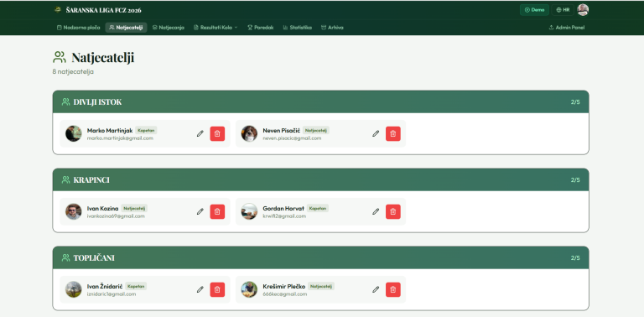Click the DIVLJI ISTOK team name
Screen dimensions: 644x317
click(97, 101)
